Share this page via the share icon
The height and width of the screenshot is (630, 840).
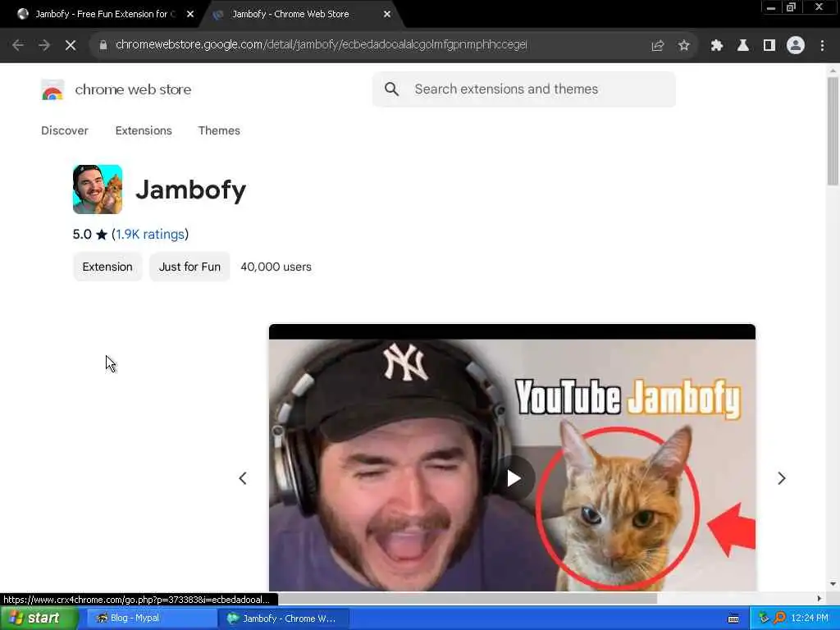657,46
